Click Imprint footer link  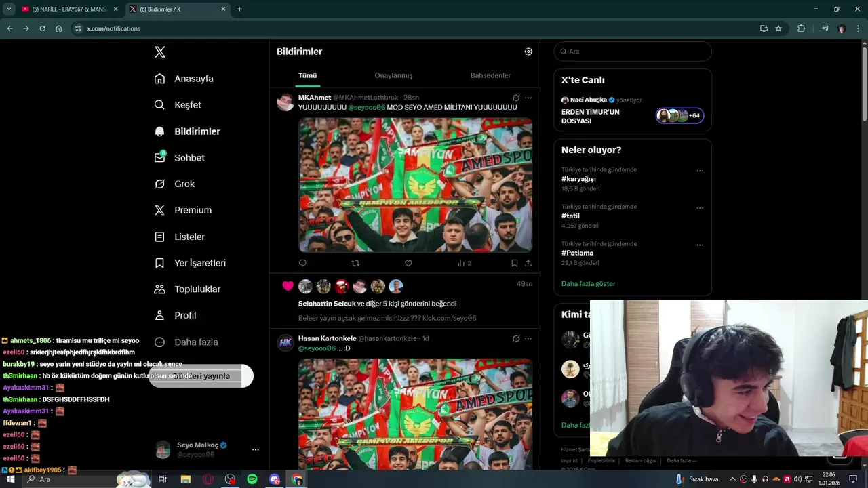[569, 460]
